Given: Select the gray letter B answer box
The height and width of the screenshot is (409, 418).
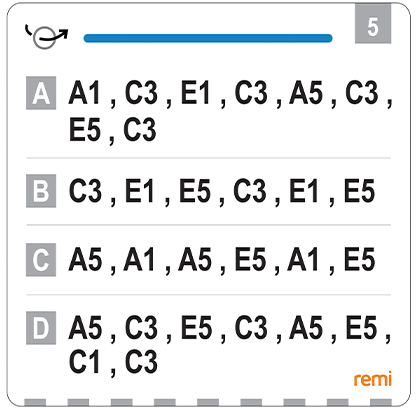Looking at the screenshot, I should pyautogui.click(x=41, y=191).
